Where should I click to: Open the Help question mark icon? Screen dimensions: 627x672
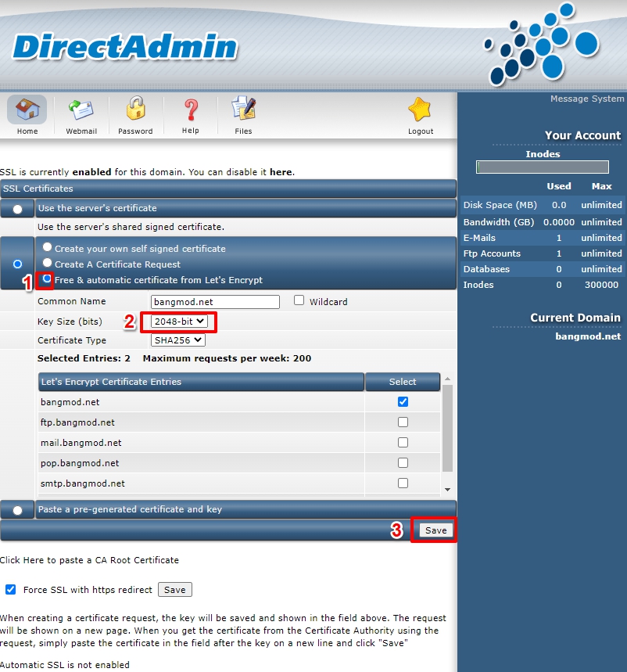pyautogui.click(x=191, y=110)
